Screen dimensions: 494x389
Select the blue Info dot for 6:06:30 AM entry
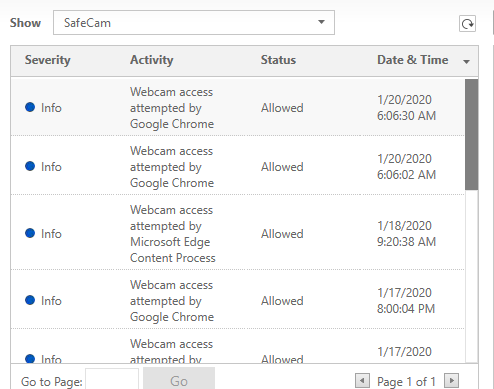pos(30,107)
